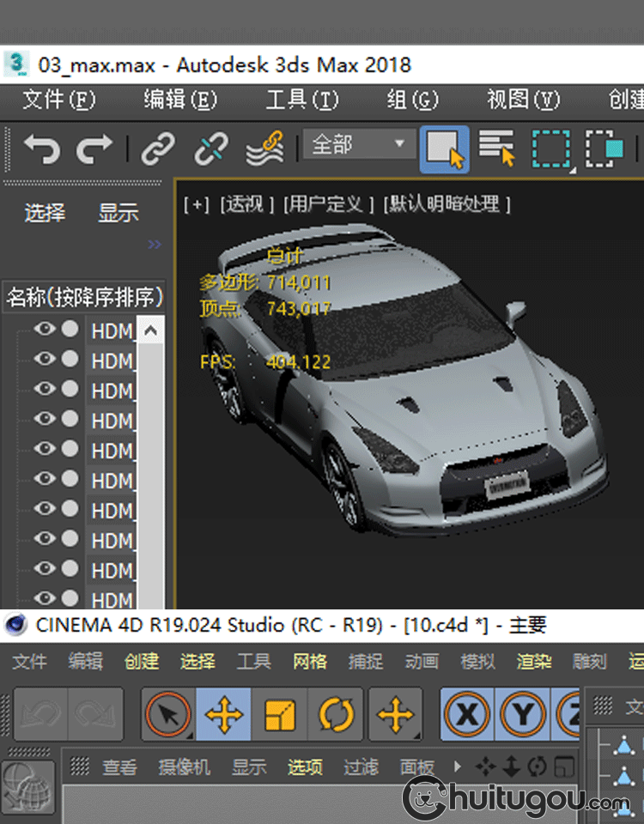This screenshot has height=824, width=644.
Task: Select the ninth HDM row in list
Action: 112,571
